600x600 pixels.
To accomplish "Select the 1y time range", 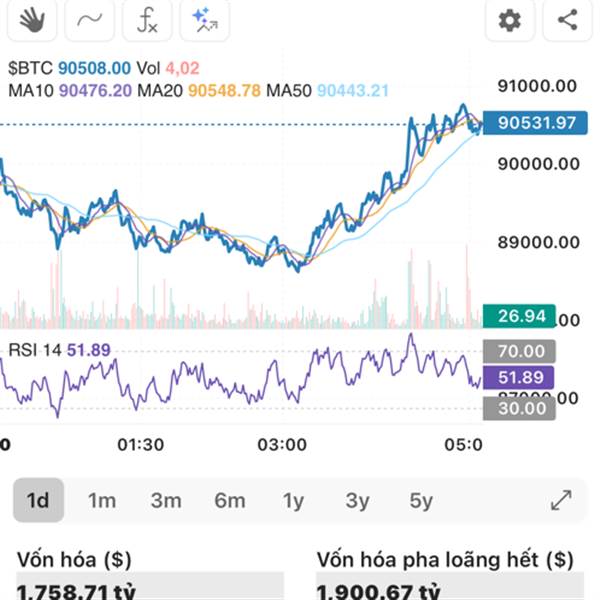I will (x=293, y=500).
